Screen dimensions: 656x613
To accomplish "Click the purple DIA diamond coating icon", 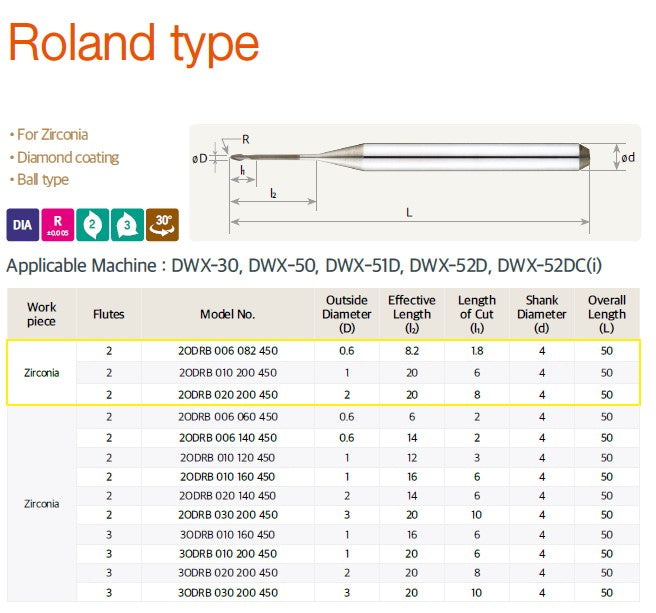I will tap(23, 225).
